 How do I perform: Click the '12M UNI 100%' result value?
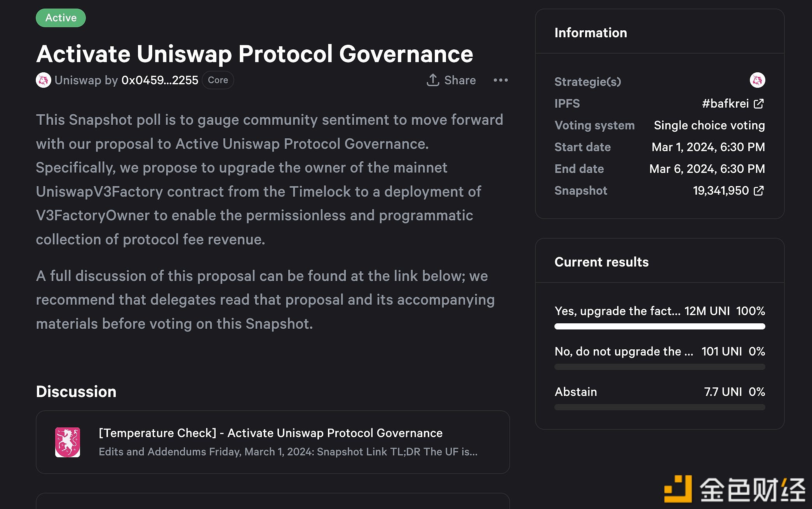(725, 311)
